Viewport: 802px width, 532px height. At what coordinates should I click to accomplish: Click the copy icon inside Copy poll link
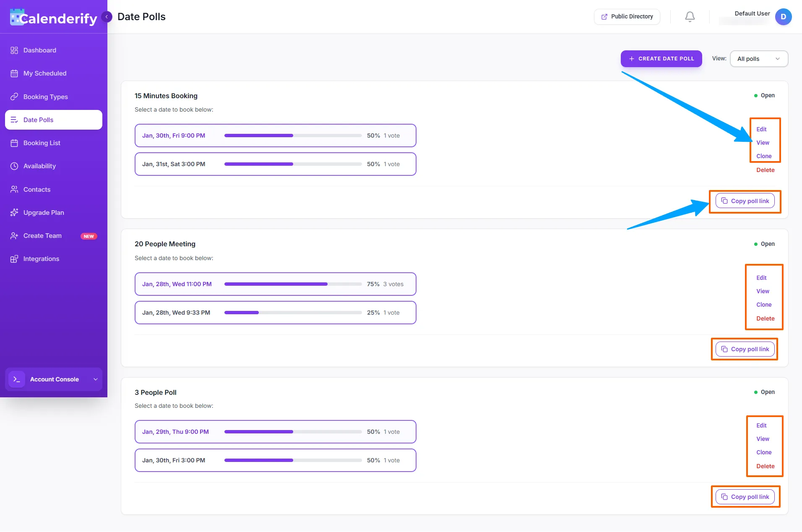coord(724,201)
